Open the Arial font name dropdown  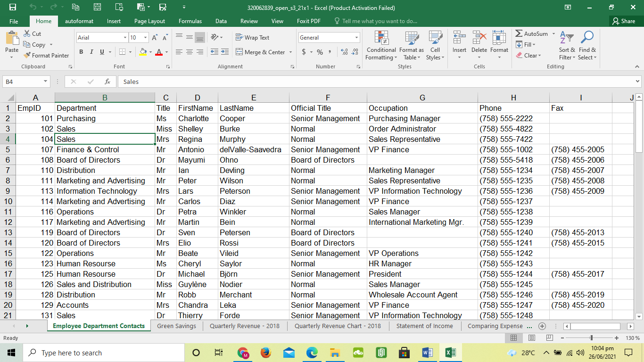pyautogui.click(x=125, y=38)
